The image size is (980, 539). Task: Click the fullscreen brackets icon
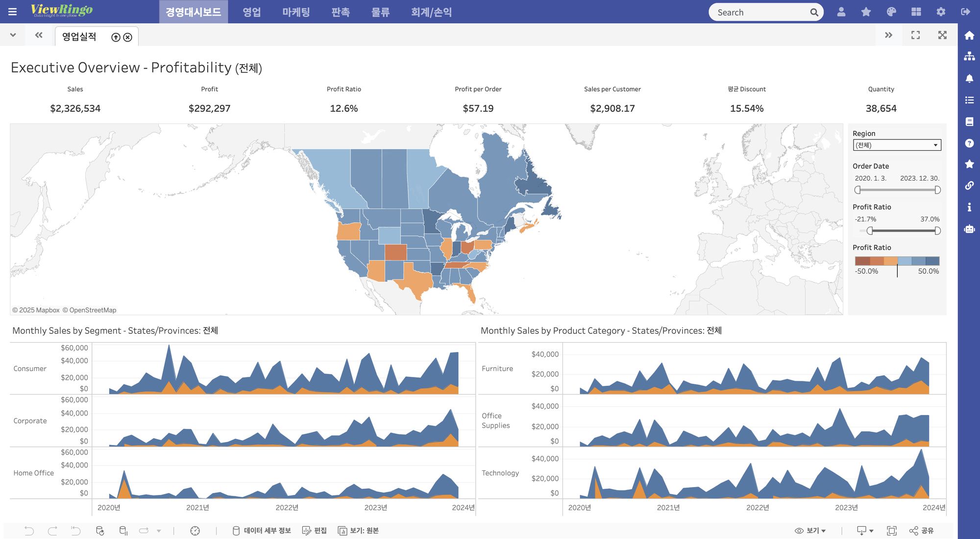tap(915, 35)
